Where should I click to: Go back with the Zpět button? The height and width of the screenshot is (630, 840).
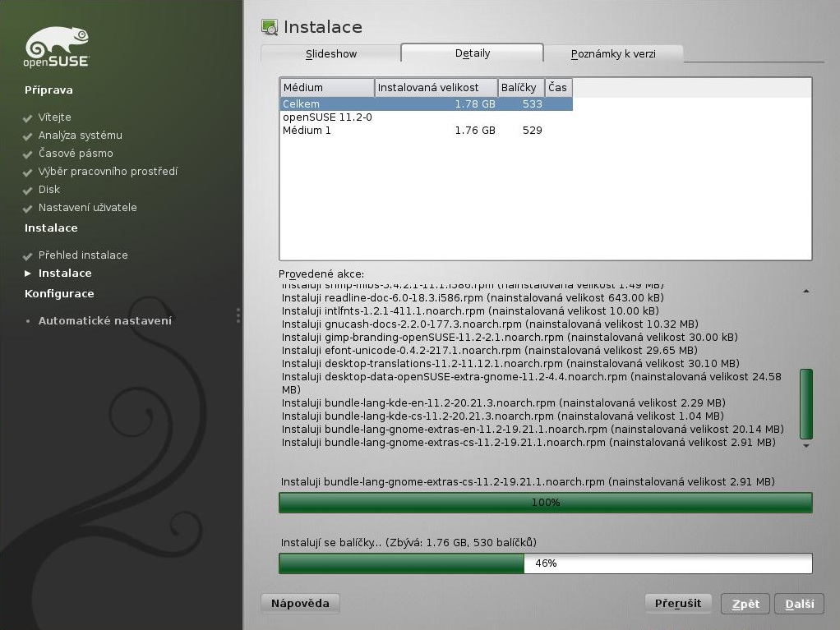coord(745,604)
